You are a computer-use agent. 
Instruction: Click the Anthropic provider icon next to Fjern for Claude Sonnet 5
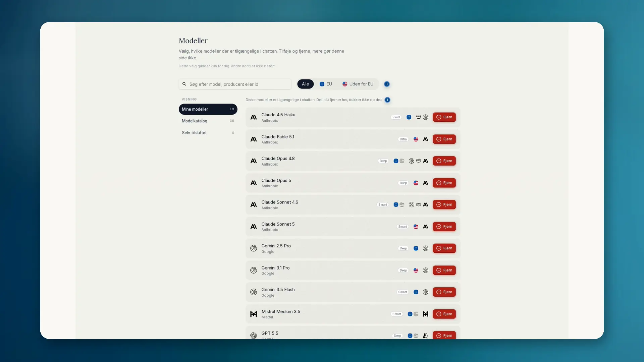[x=426, y=227]
